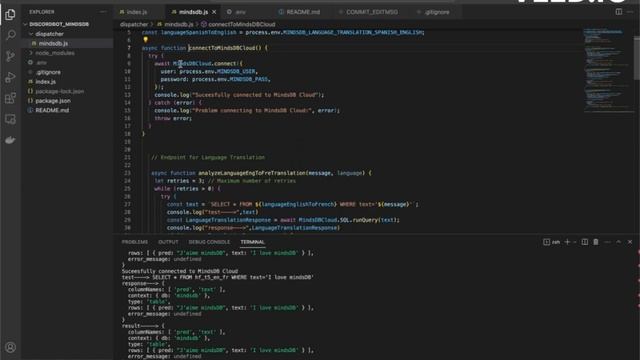Image resolution: width=640 pixels, height=360 pixels.
Task: Click analyzeLanguageEngToFreTranslation function name
Action: (x=252, y=173)
